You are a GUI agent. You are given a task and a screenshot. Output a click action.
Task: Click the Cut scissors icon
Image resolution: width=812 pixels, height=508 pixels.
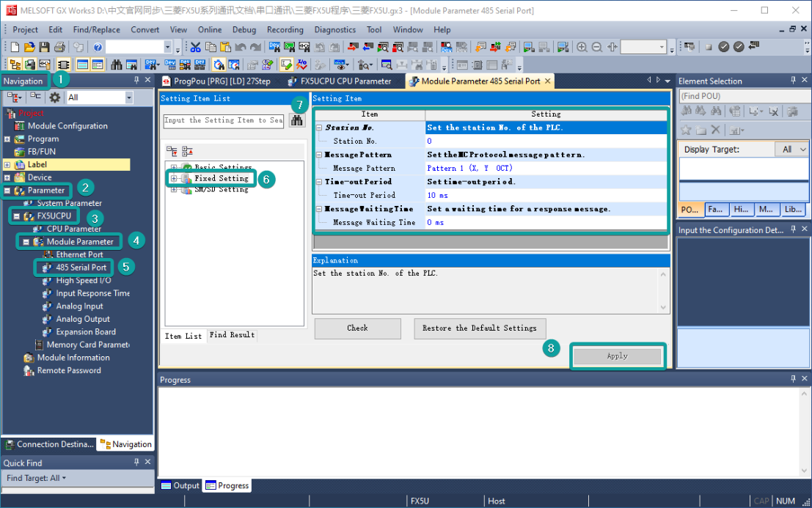tap(196, 47)
